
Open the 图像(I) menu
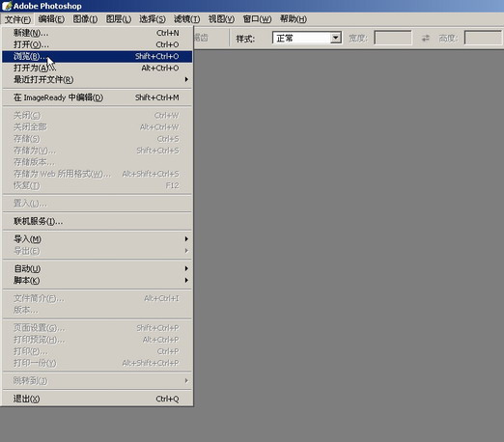point(85,19)
